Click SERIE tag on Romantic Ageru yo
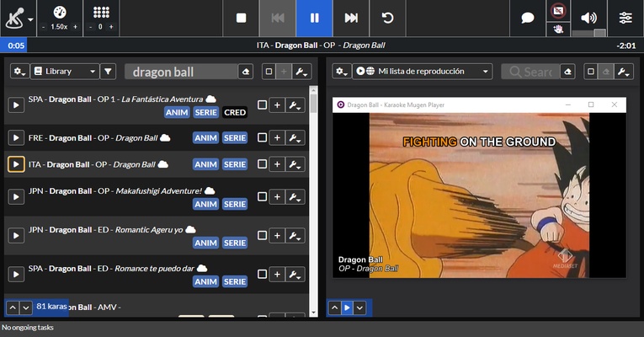Viewport: 644px width, 337px height. click(x=235, y=243)
